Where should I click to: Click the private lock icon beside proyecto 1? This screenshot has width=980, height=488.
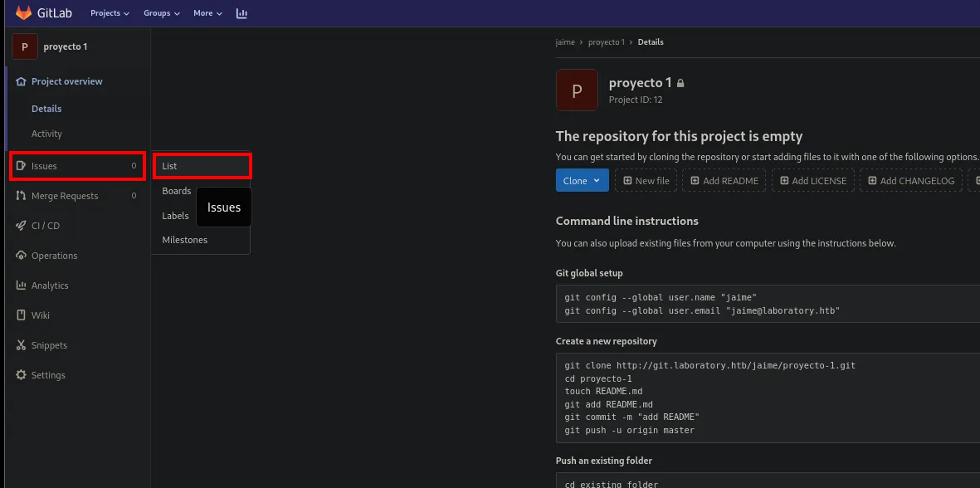click(680, 82)
